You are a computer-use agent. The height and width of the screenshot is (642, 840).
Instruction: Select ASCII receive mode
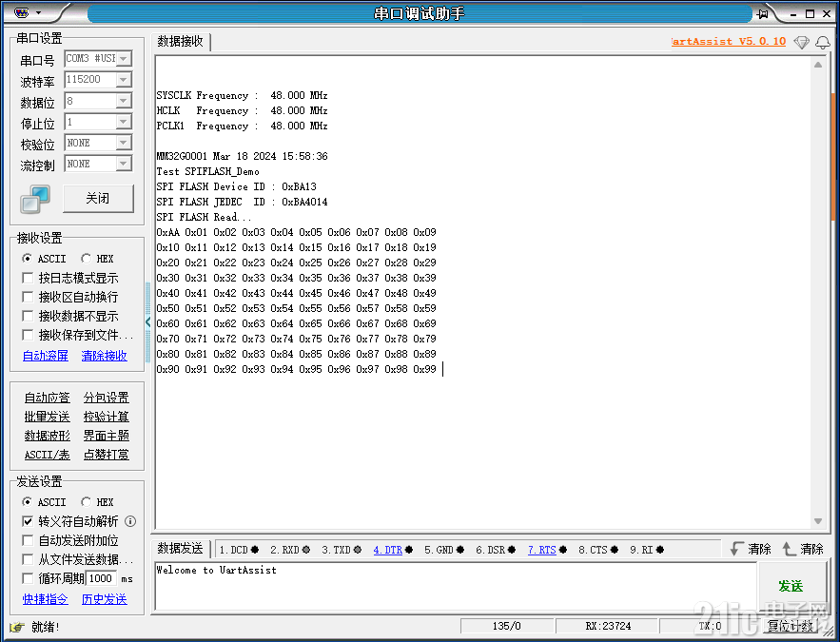(x=27, y=259)
